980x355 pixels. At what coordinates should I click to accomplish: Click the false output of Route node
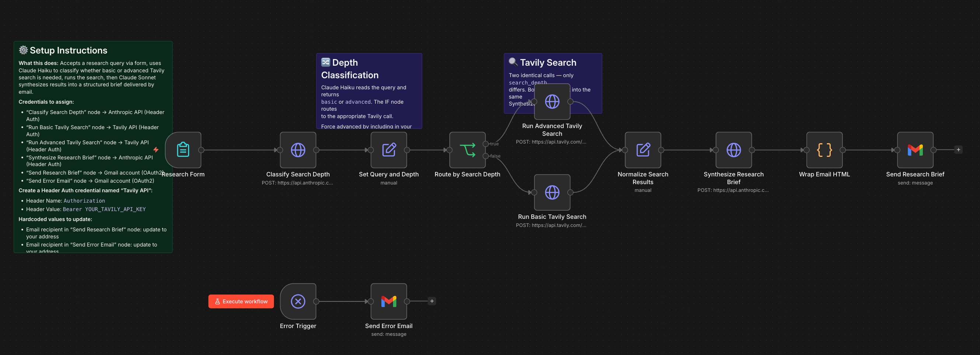click(x=486, y=156)
